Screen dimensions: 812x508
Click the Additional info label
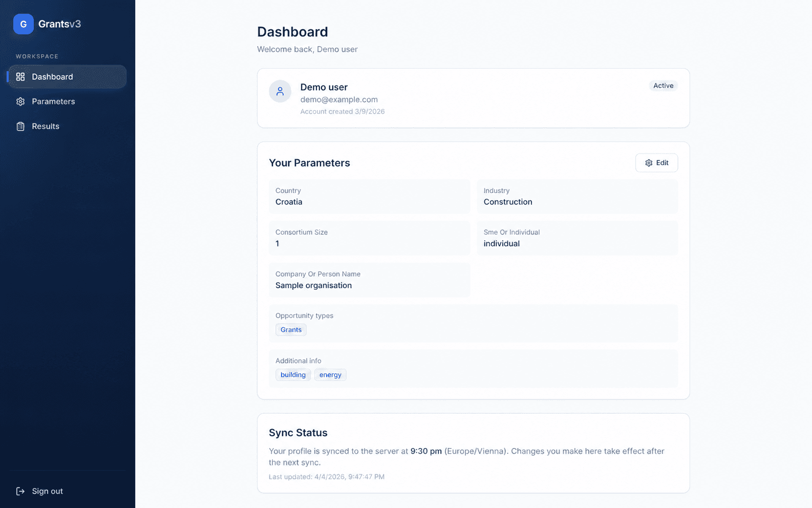pyautogui.click(x=298, y=361)
